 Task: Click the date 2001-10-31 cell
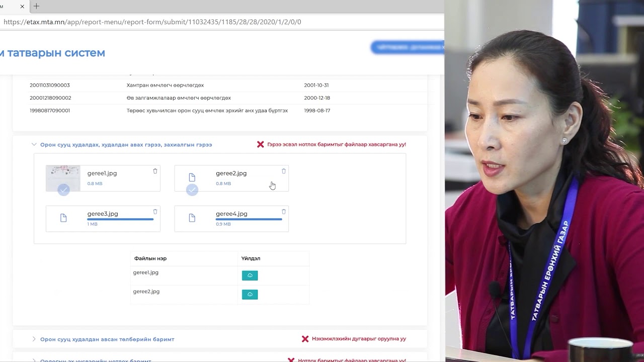(316, 85)
